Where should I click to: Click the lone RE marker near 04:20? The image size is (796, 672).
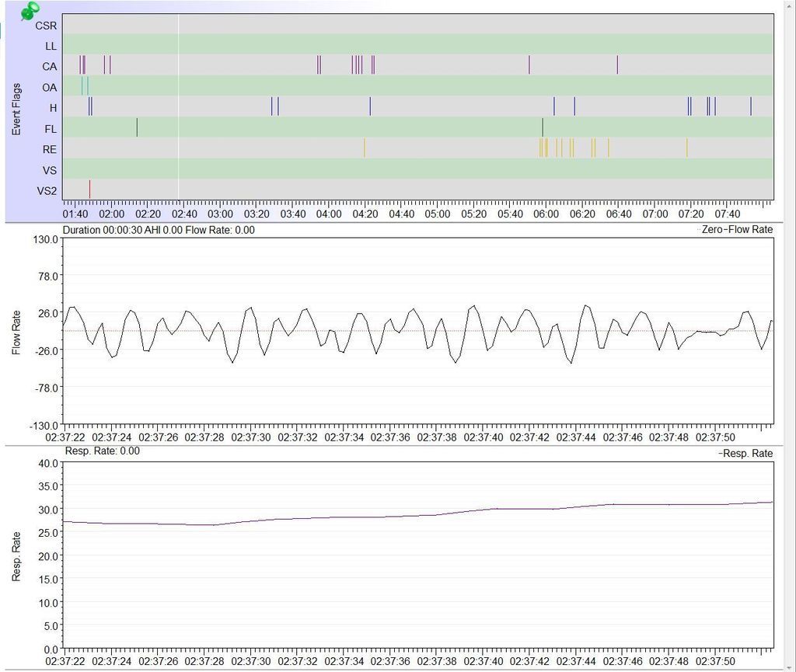click(365, 148)
